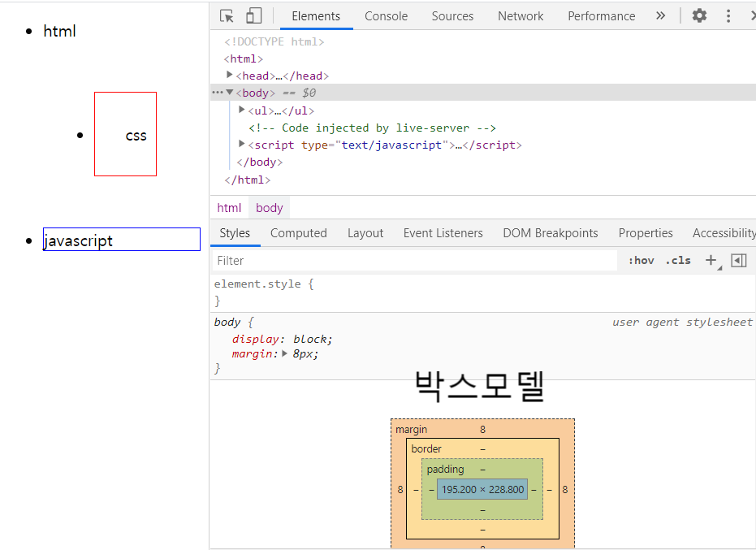Click the ellipsis beside the body node

218,92
